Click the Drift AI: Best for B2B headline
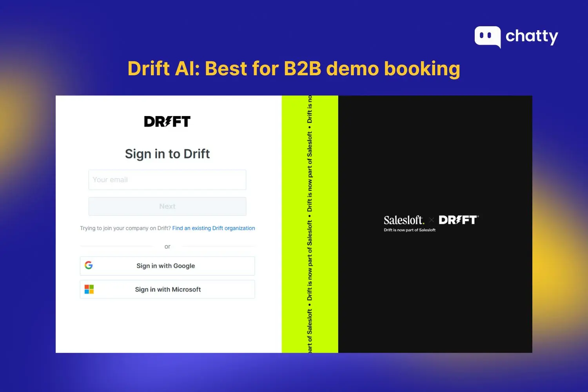This screenshot has height=392, width=588. point(294,69)
